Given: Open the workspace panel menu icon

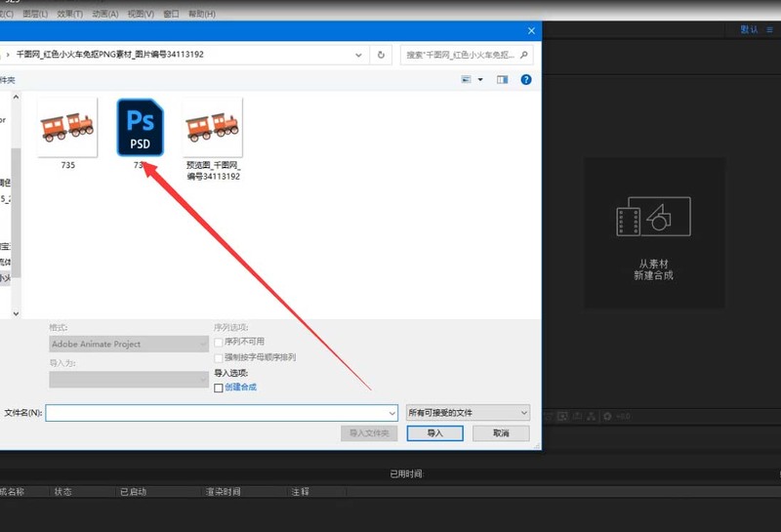Looking at the screenshot, I should (769, 30).
